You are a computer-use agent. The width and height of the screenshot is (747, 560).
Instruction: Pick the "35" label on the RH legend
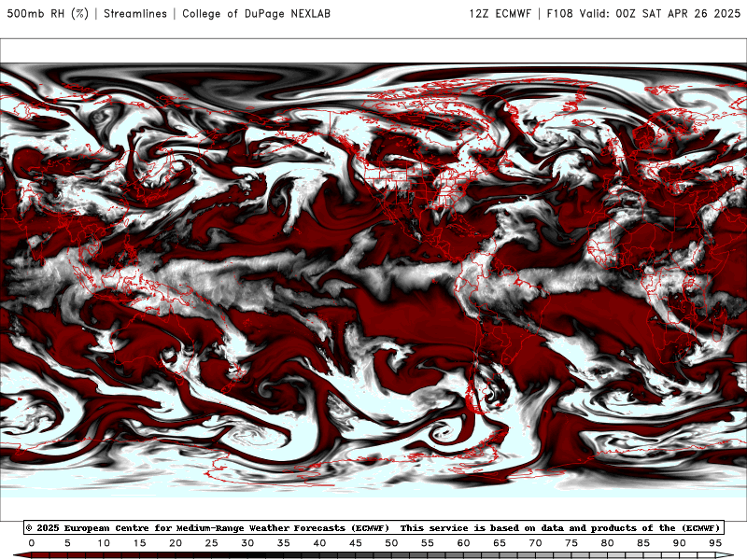pyautogui.click(x=284, y=543)
